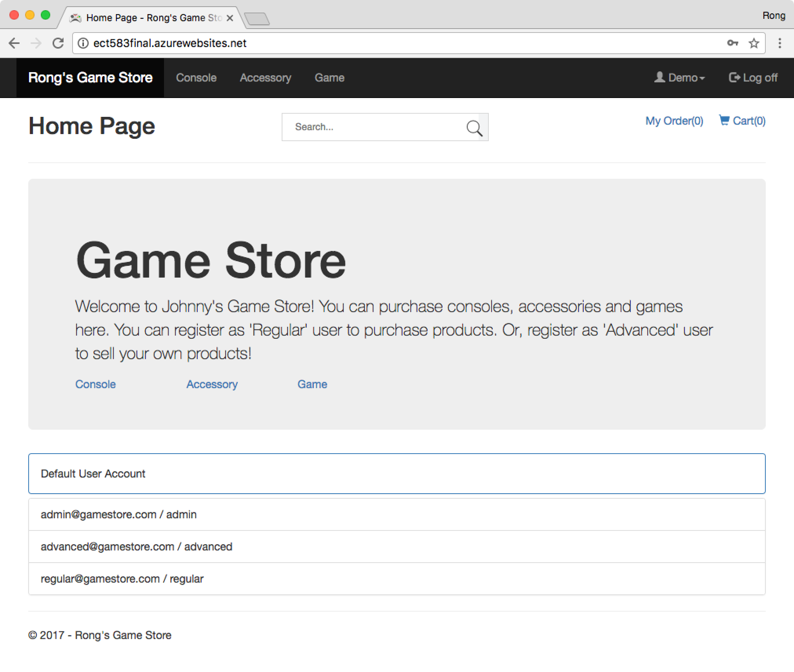
Task: Click the browser forward arrow
Action: pyautogui.click(x=36, y=43)
